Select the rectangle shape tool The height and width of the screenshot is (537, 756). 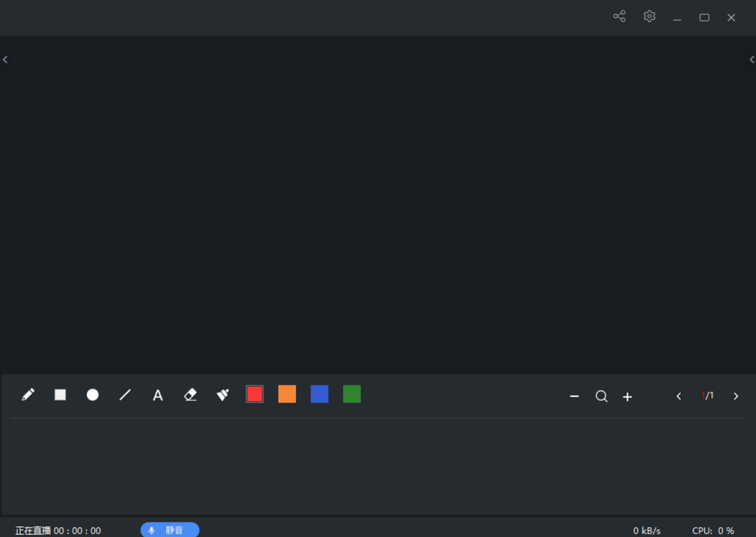coord(60,395)
